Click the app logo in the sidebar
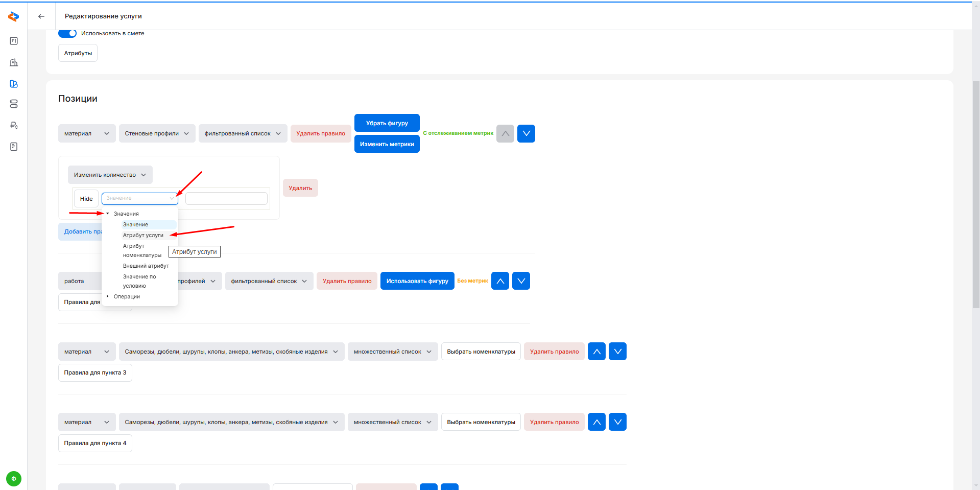The height and width of the screenshot is (490, 980). (x=14, y=17)
